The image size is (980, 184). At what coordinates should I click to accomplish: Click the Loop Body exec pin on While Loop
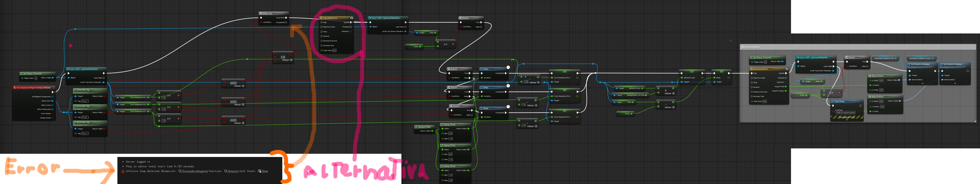point(286,17)
